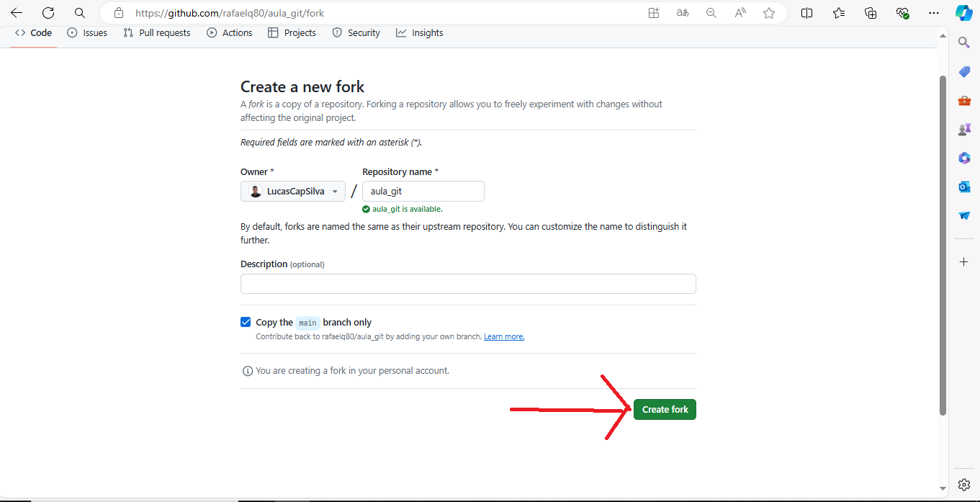980x502 pixels.
Task: Open browser essentials heart icon
Action: [902, 13]
